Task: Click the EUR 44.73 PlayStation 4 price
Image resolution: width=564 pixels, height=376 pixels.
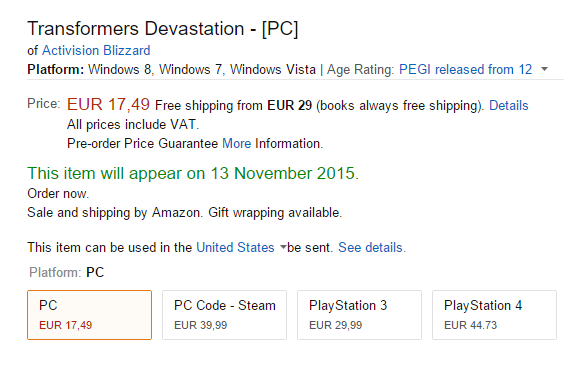Action: (470, 325)
